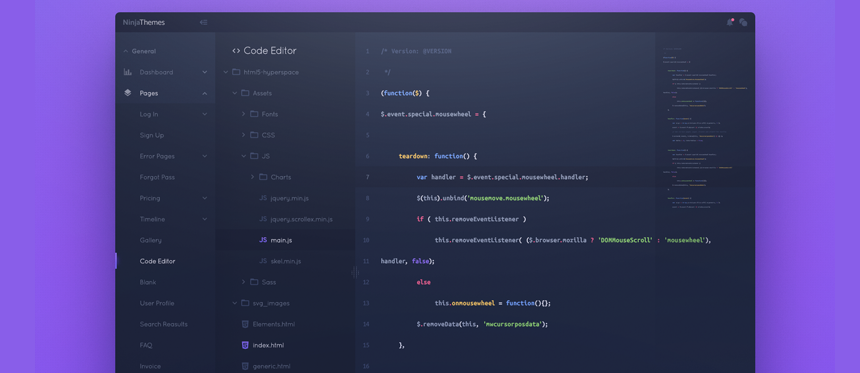The width and height of the screenshot is (860, 373).
Task: Expand the Error Pages submenu chevron
Action: click(x=205, y=156)
